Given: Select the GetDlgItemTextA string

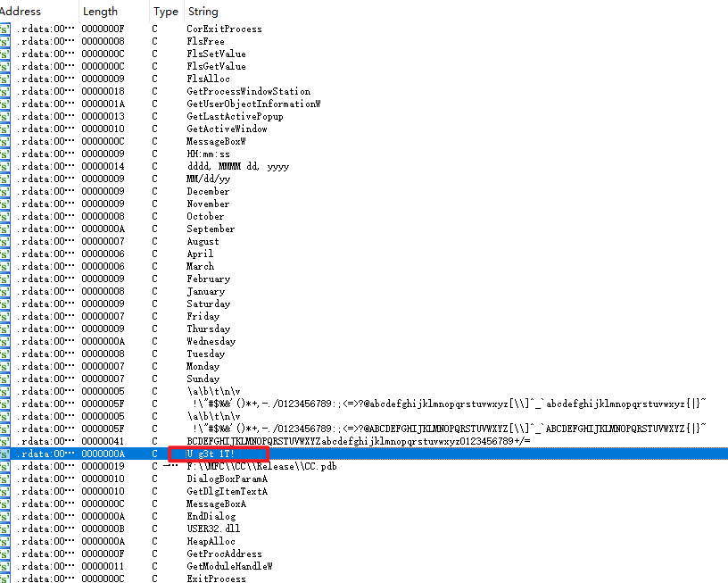Looking at the screenshot, I should coord(227,491).
